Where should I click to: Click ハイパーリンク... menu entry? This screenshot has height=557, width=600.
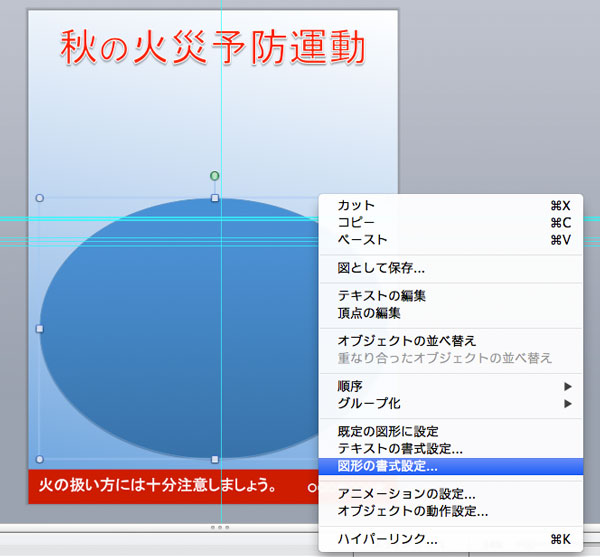(x=387, y=539)
